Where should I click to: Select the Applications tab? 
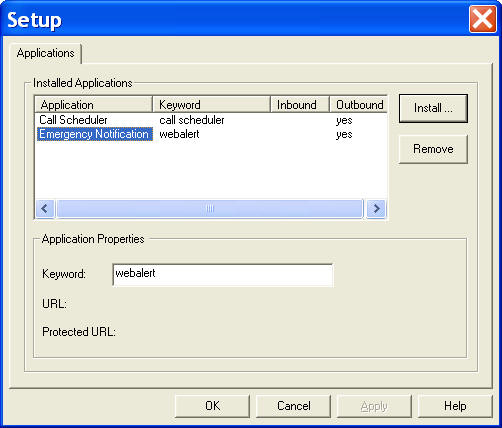pyautogui.click(x=46, y=53)
